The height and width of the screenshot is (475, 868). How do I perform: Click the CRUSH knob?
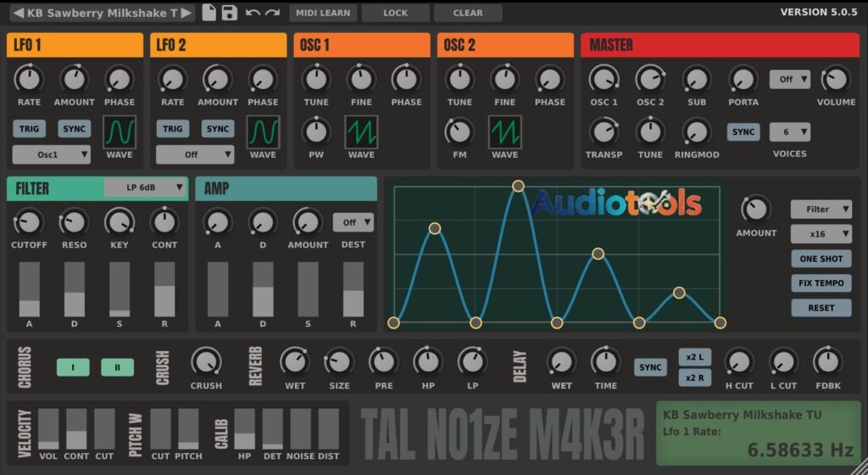point(206,362)
